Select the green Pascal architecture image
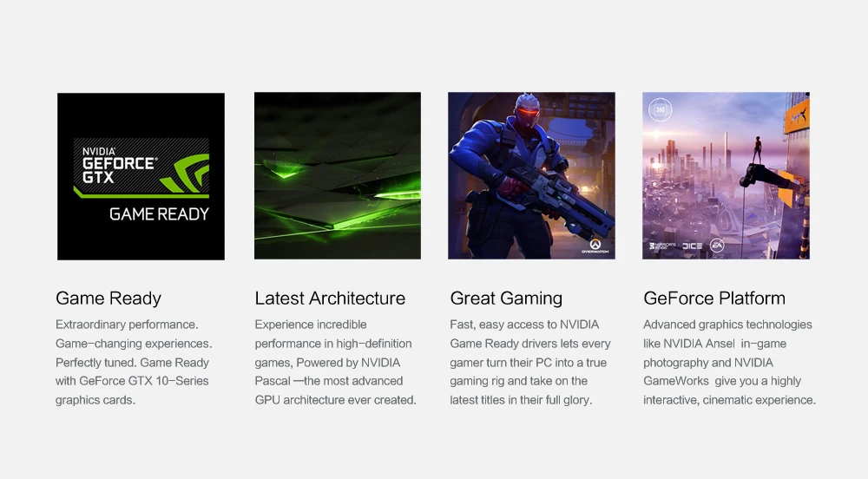 (x=338, y=176)
